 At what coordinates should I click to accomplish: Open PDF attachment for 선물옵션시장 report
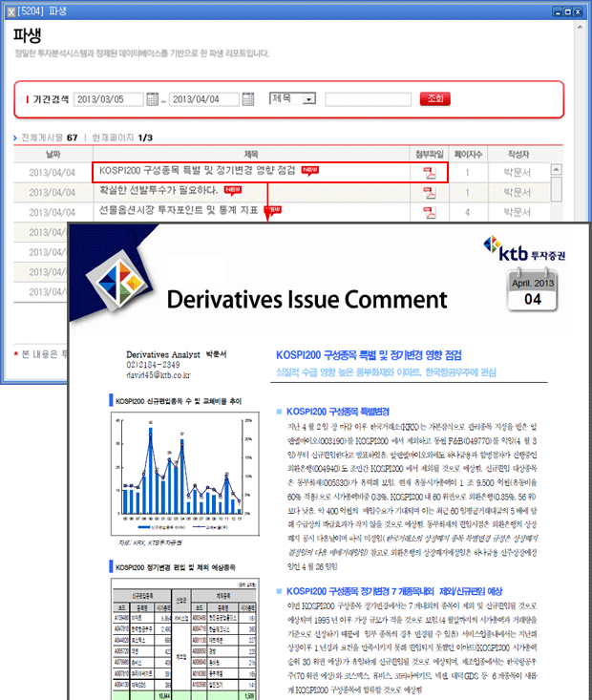(429, 211)
